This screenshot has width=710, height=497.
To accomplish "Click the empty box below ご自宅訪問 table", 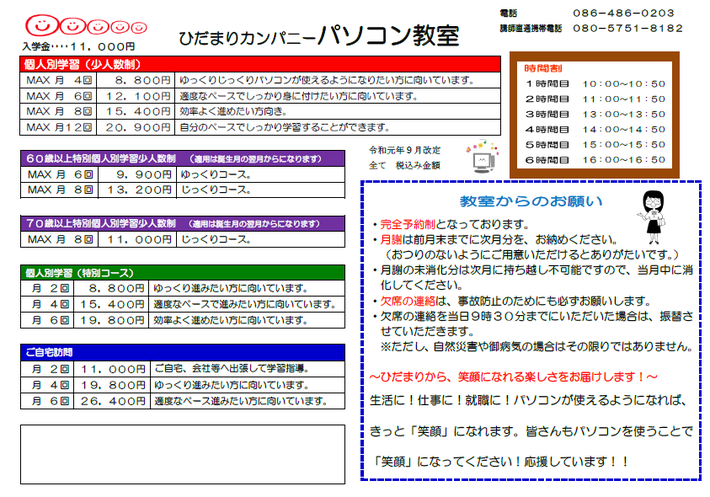I will 182,454.
